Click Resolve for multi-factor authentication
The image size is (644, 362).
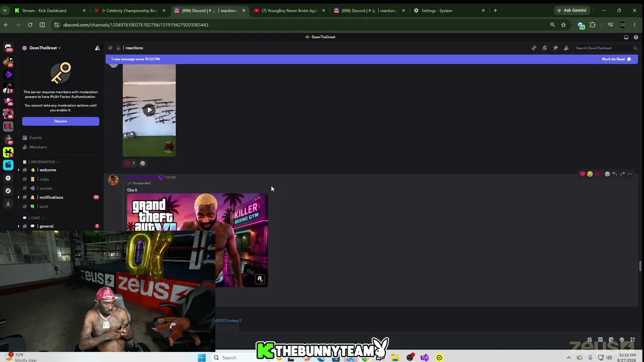click(60, 121)
